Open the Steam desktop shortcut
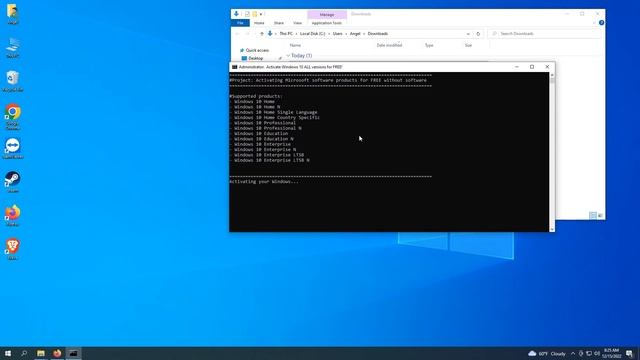Viewport: 640px width, 360px height. point(13,182)
